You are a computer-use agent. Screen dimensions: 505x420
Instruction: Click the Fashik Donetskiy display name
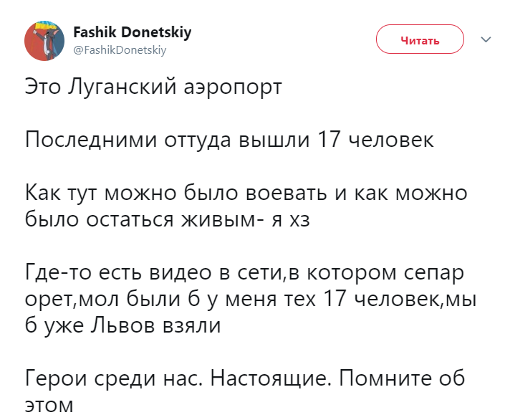click(x=133, y=32)
